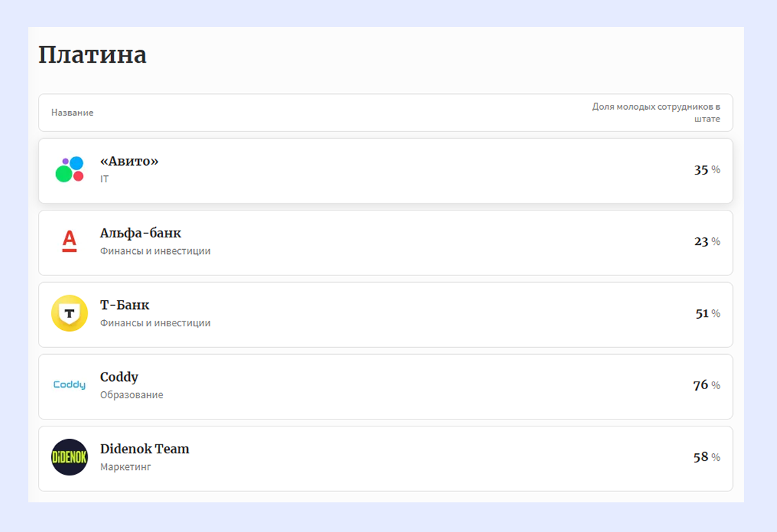
Task: Click Образование label under Coddy
Action: click(131, 395)
